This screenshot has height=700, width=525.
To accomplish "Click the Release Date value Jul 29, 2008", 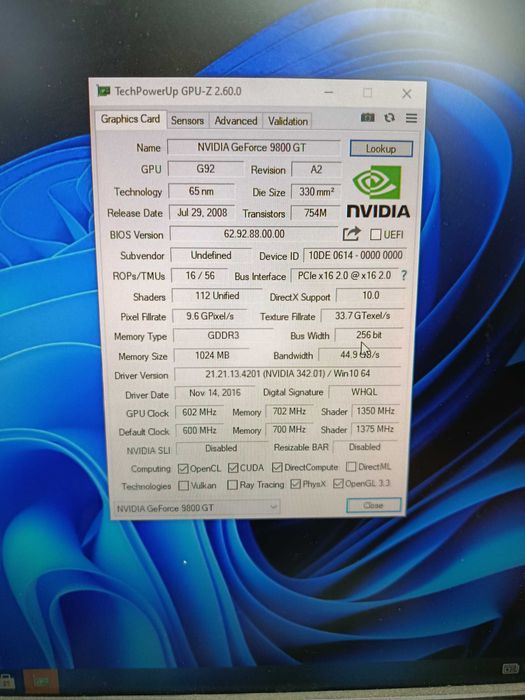I will point(202,212).
